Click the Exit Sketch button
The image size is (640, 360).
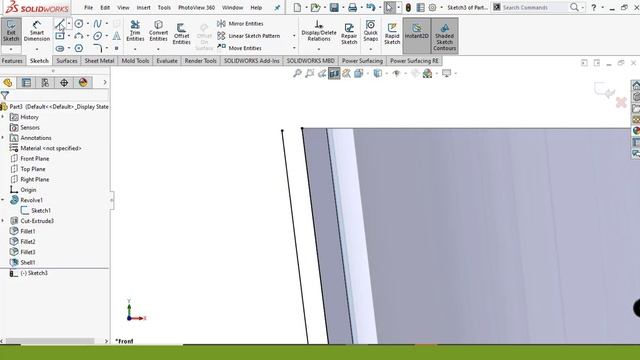[11, 31]
